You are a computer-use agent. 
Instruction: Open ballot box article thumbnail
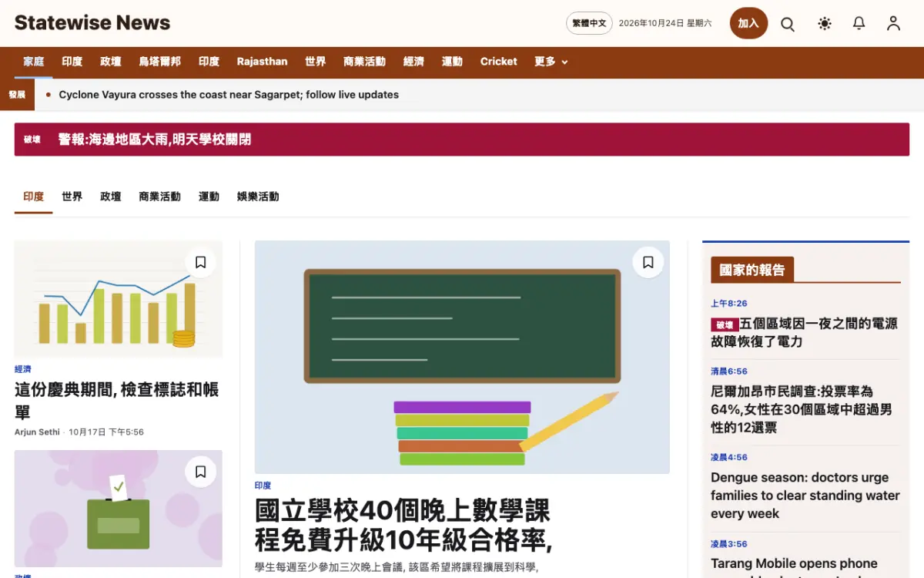click(119, 509)
